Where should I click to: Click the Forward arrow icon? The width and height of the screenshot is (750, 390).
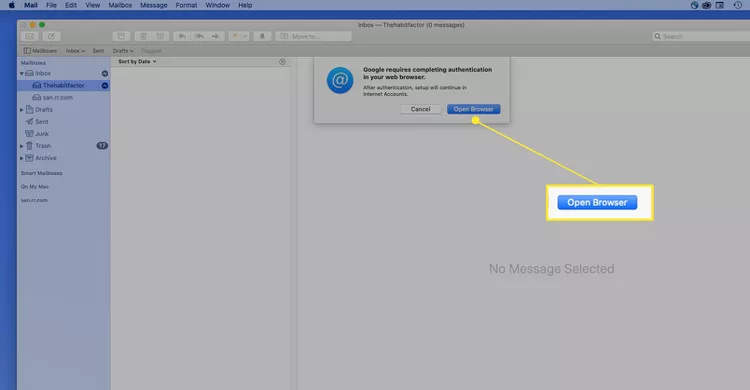click(216, 36)
